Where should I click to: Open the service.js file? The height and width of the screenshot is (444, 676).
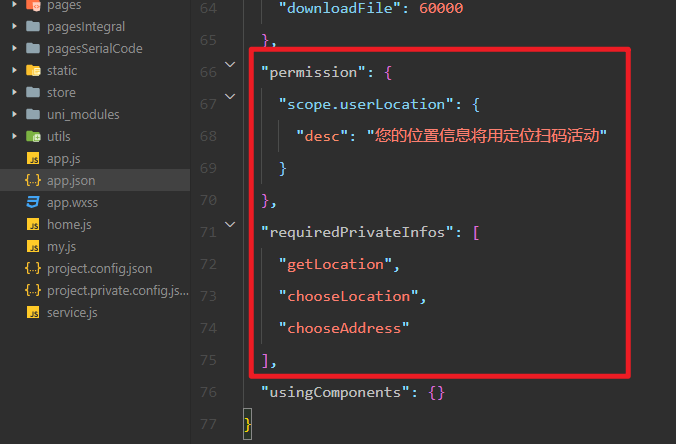(72, 313)
